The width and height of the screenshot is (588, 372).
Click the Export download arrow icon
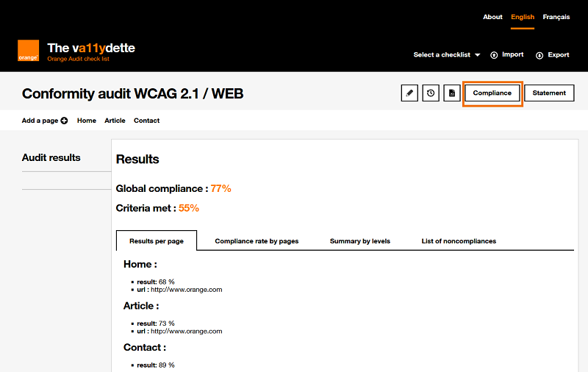coord(539,55)
